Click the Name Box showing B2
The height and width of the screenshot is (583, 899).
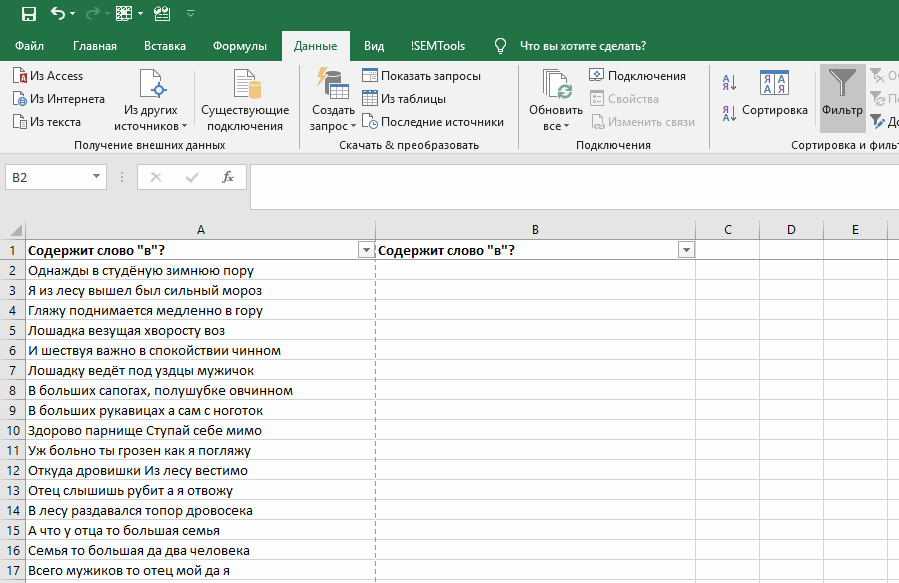[x=47, y=177]
